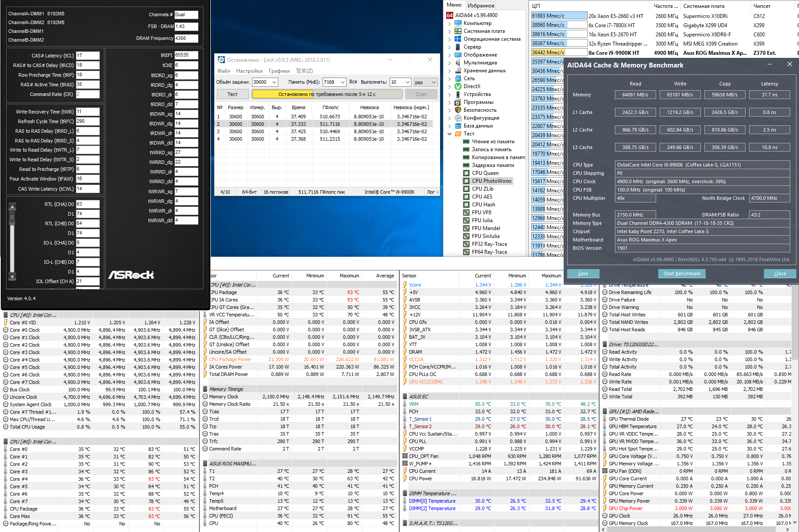Click the Частота column header in AIDA64
Image resolution: width=799 pixels, height=532 pixels.
(666, 6)
